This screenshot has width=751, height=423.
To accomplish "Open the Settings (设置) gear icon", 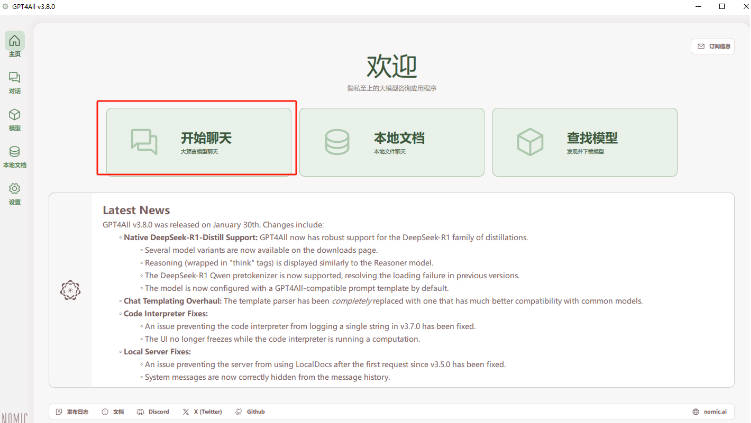I will pos(15,193).
